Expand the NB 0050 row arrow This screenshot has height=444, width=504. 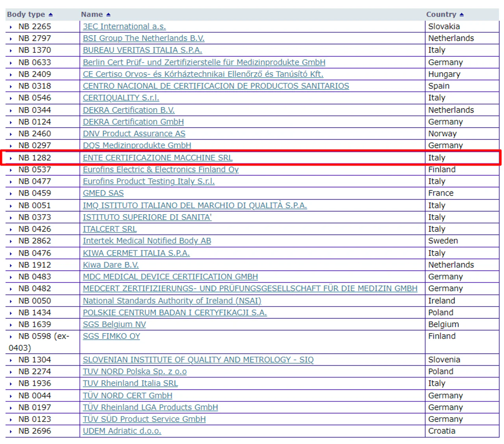click(x=11, y=301)
